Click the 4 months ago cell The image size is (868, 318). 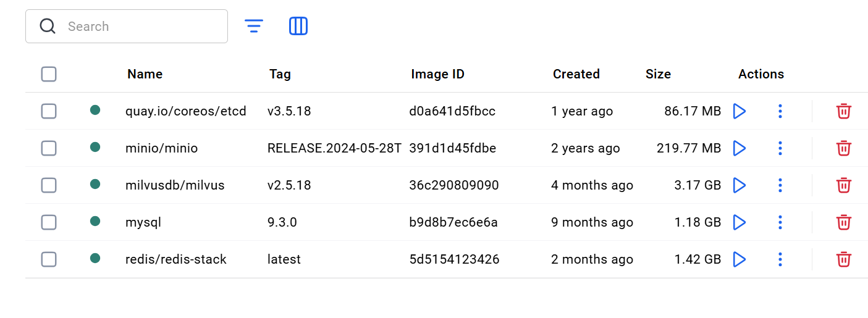[592, 185]
